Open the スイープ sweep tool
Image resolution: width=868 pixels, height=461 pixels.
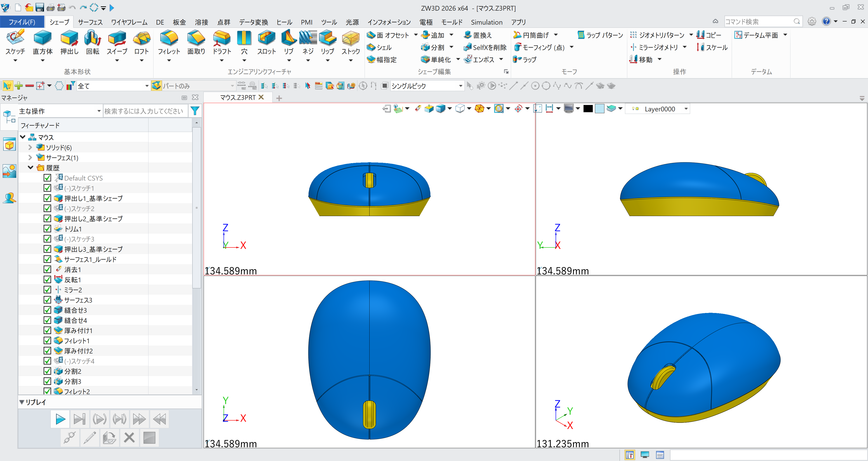click(117, 42)
